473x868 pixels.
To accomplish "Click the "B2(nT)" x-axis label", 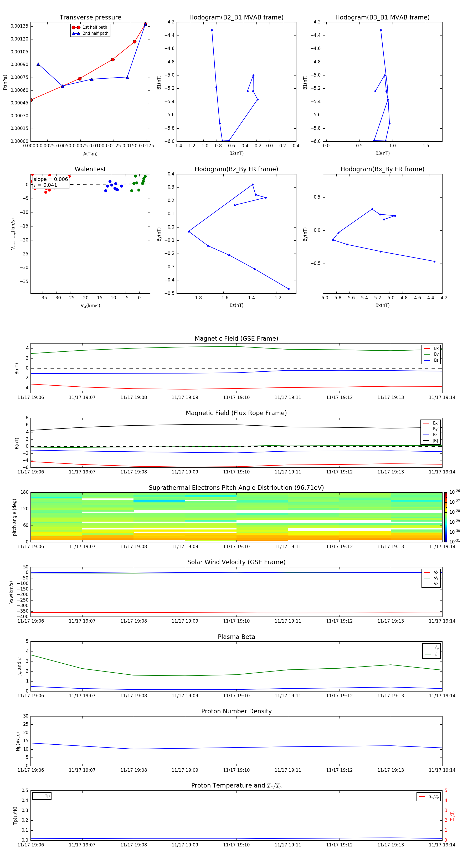I will coord(236,153).
